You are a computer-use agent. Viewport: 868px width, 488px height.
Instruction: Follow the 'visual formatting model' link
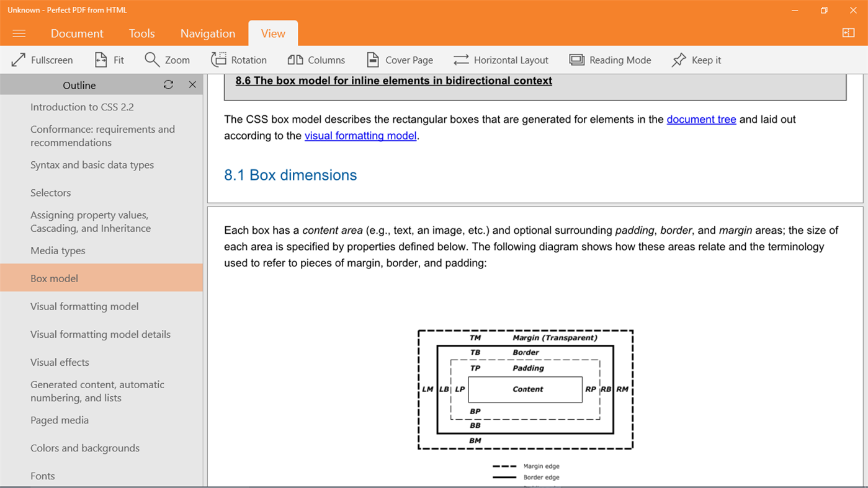(x=360, y=135)
